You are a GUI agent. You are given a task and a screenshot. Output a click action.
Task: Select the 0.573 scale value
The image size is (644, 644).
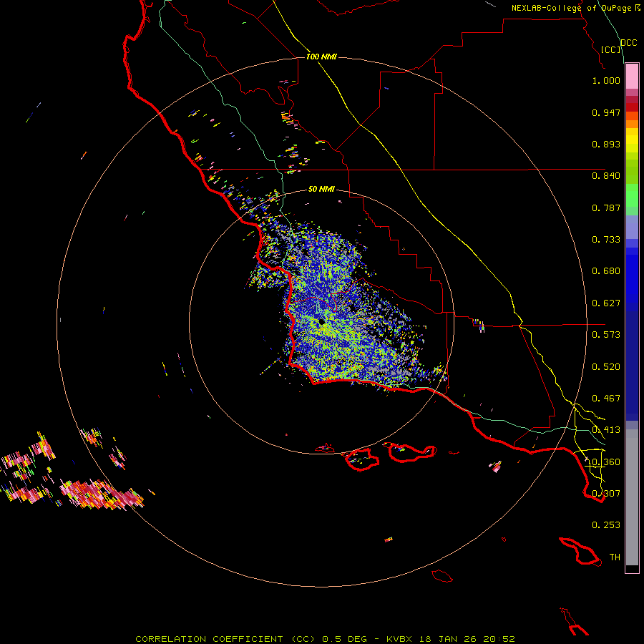[606, 335]
